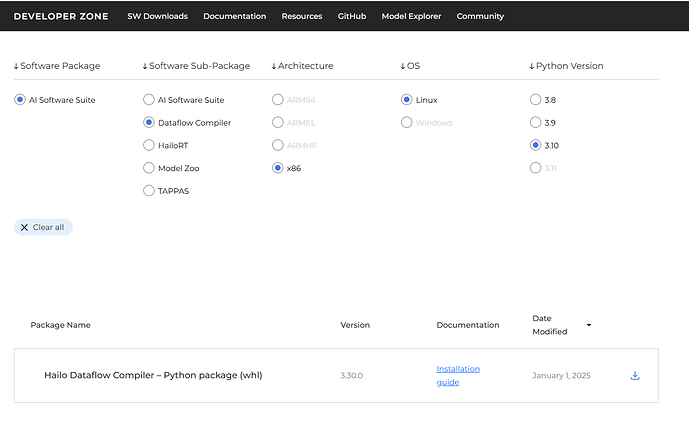Select the HailoRT sub-package radio button

pos(149,145)
